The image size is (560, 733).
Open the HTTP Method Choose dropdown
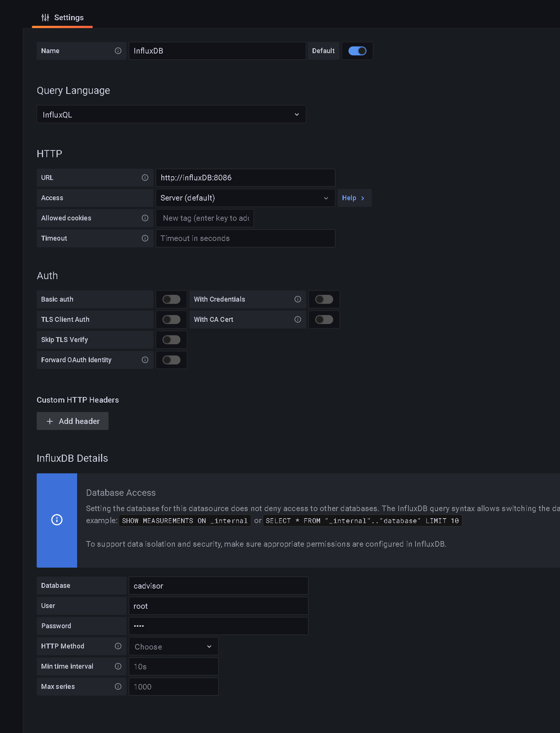coord(174,647)
